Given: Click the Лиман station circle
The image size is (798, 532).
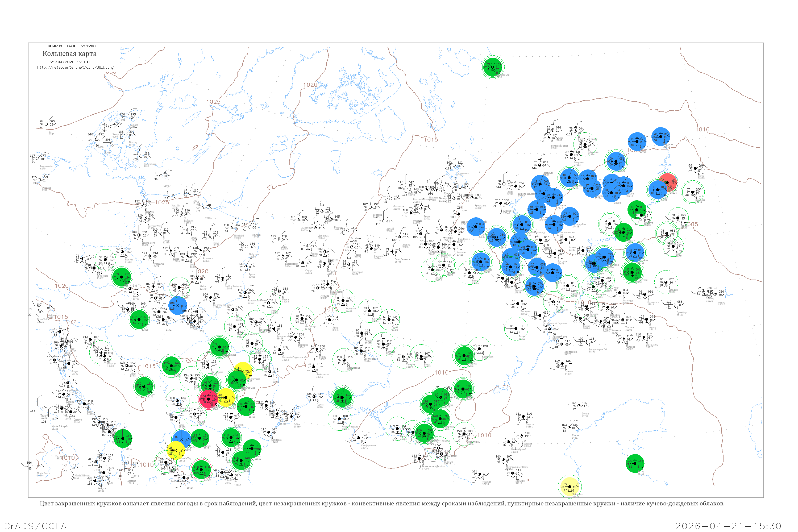Looking at the screenshot, I should pyautogui.click(x=570, y=428).
